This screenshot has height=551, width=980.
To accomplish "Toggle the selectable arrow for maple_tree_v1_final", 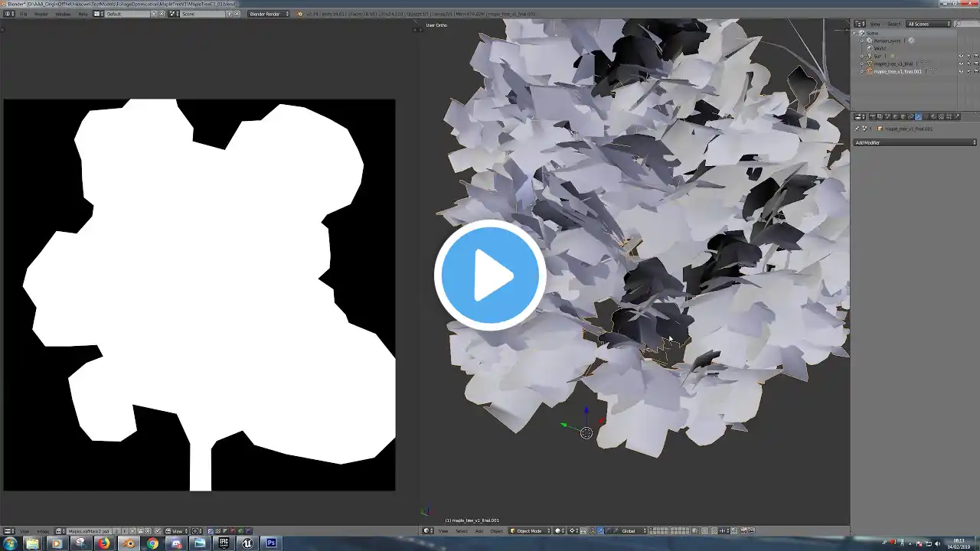I will tap(969, 64).
